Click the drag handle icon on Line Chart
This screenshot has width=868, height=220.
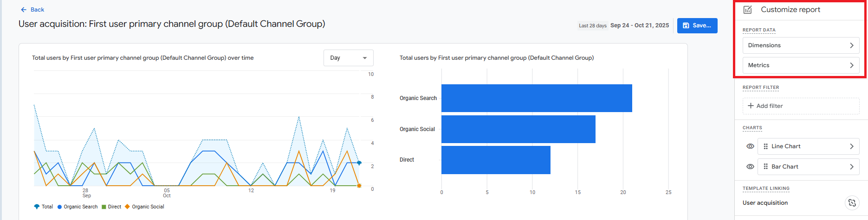[x=765, y=146]
